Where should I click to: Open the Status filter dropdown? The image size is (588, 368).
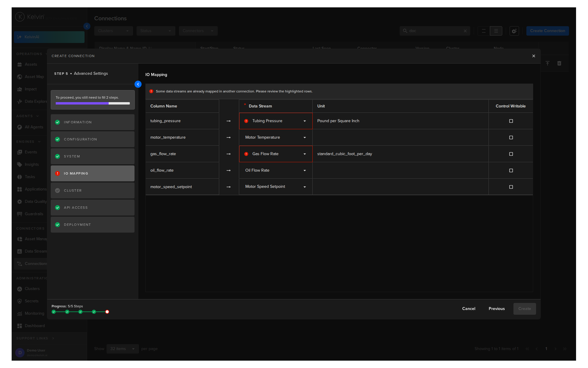[156, 31]
